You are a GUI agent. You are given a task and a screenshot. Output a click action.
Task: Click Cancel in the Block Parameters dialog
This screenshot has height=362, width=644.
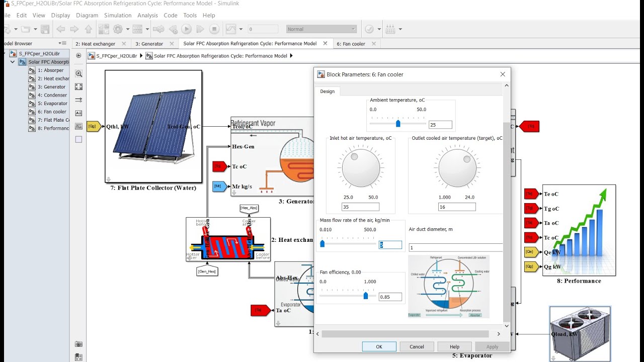417,346
